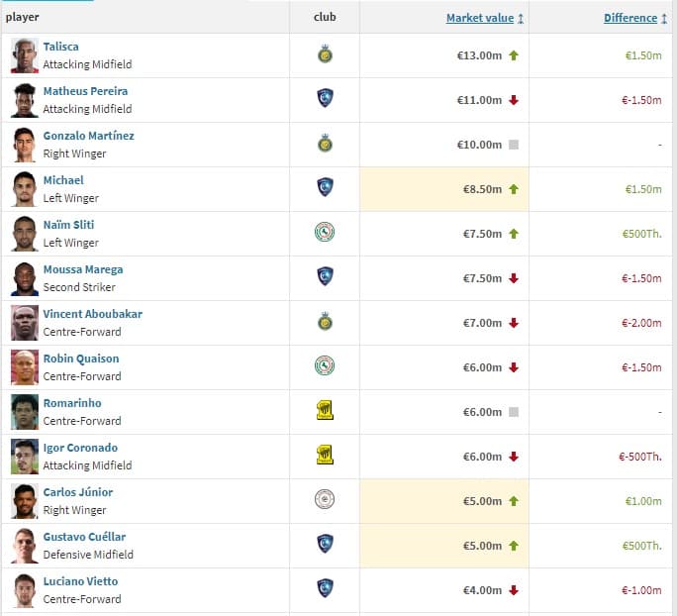Screen dimensions: 677x616
Task: Click Matheus Pereira's club crest icon
Action: (x=325, y=99)
